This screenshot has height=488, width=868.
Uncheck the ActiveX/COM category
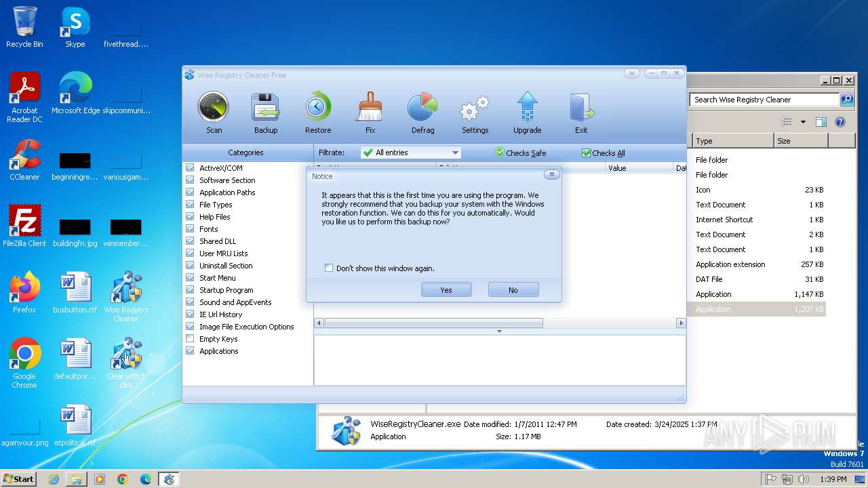coord(191,168)
